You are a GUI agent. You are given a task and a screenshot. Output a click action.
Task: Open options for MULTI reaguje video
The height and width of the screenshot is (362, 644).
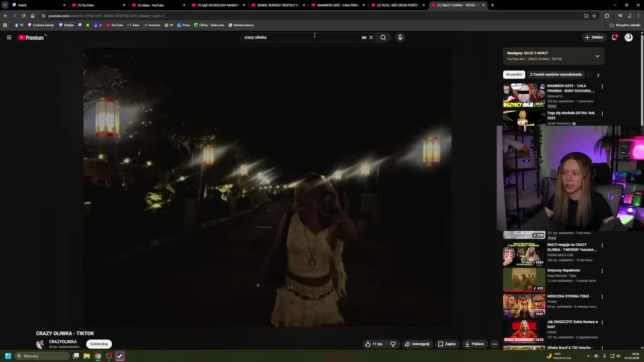[x=602, y=245]
